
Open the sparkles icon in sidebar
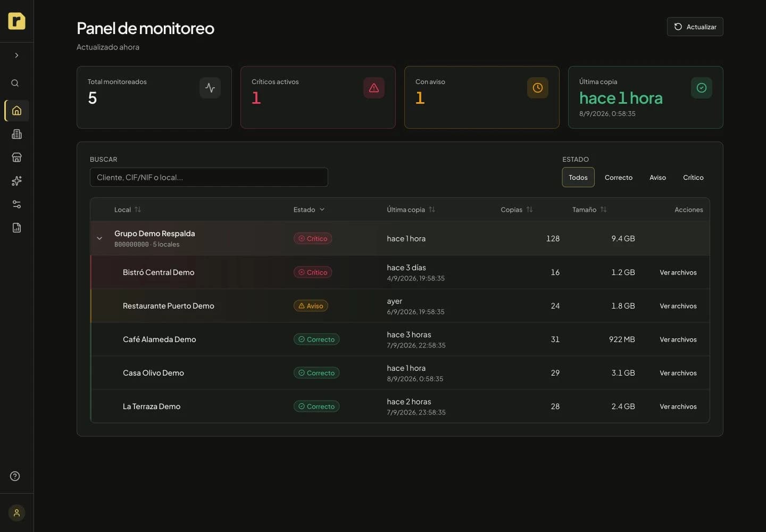tap(16, 181)
